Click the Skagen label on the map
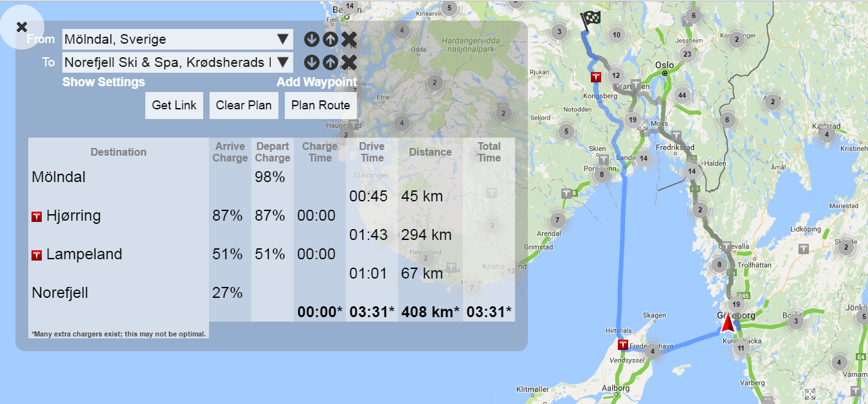The height and width of the screenshot is (404, 868). 655,315
